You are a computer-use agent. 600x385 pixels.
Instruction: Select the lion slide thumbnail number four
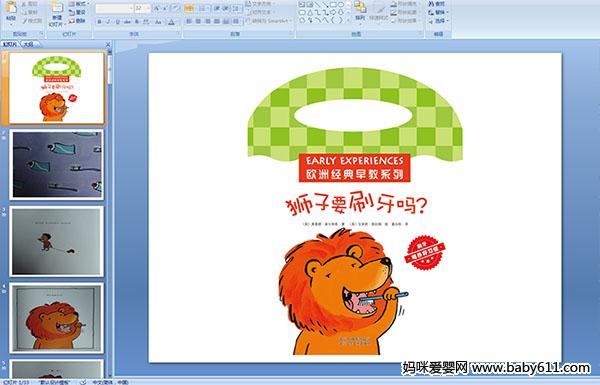coord(57,318)
